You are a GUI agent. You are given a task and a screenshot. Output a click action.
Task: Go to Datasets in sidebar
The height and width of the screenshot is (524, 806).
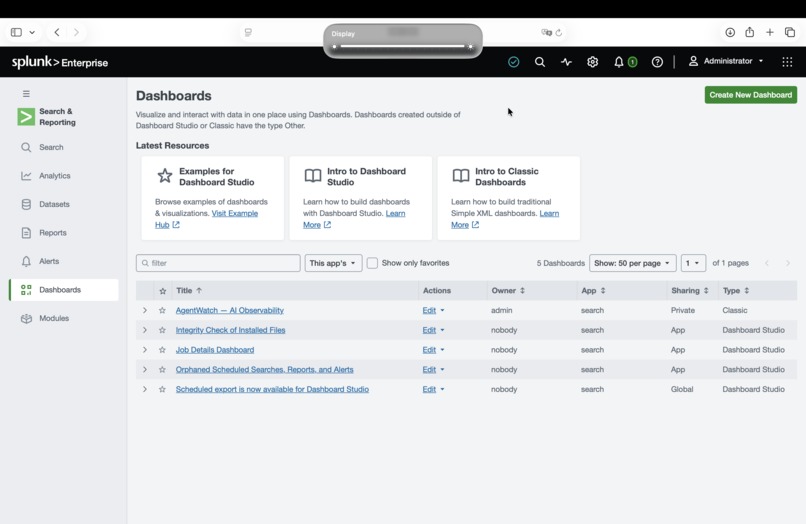click(x=64, y=204)
